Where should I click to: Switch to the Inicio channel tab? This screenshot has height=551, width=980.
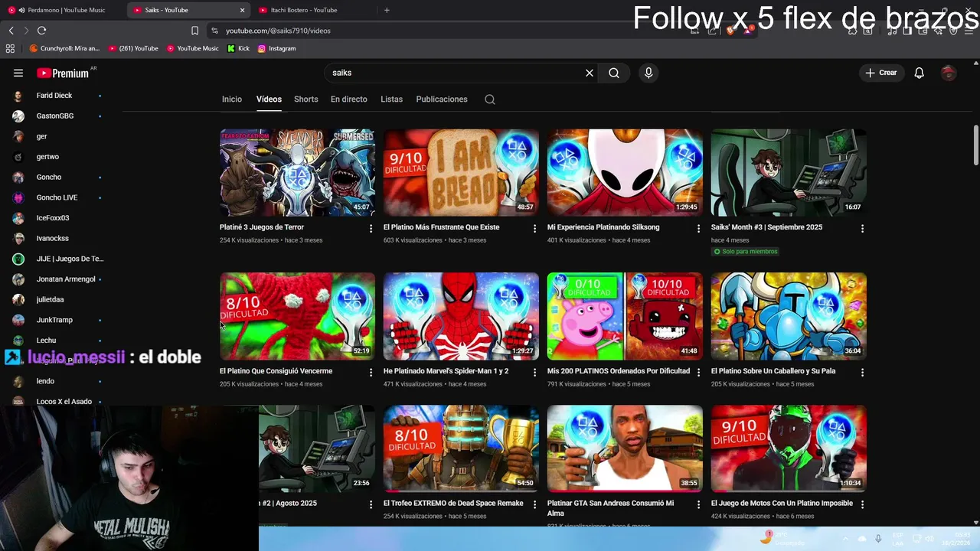(x=232, y=99)
